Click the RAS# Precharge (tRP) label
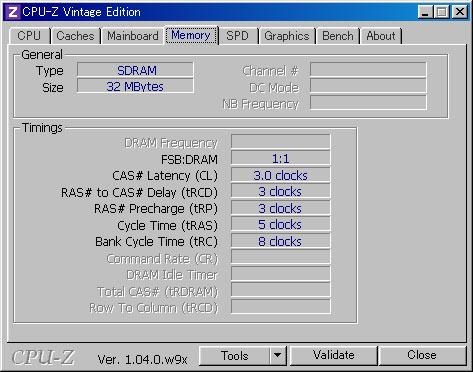The height and width of the screenshot is (372, 473). click(x=156, y=209)
